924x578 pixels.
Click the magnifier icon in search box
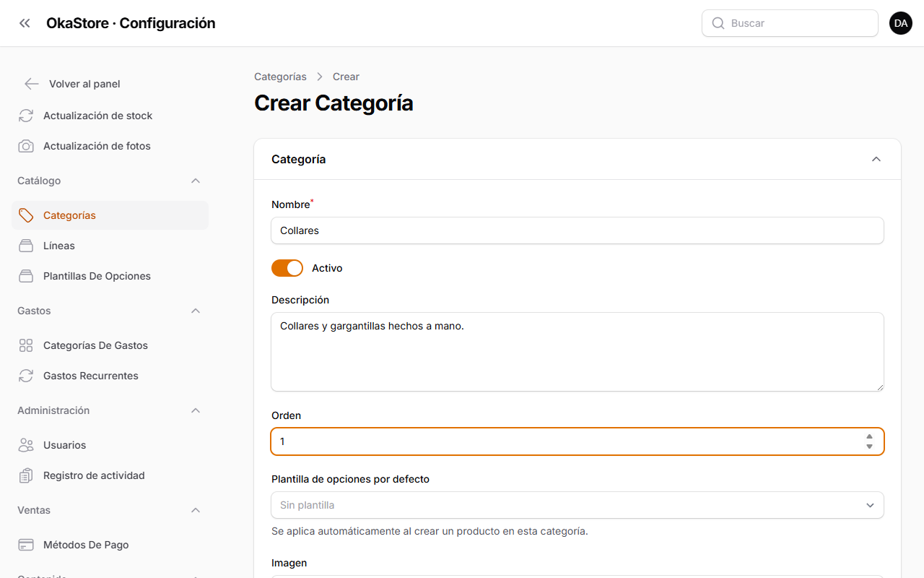click(718, 23)
